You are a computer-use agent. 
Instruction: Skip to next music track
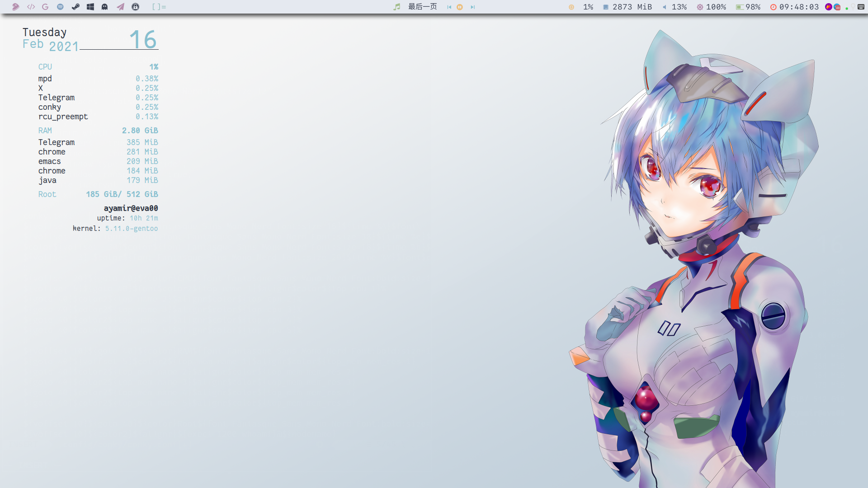(472, 7)
